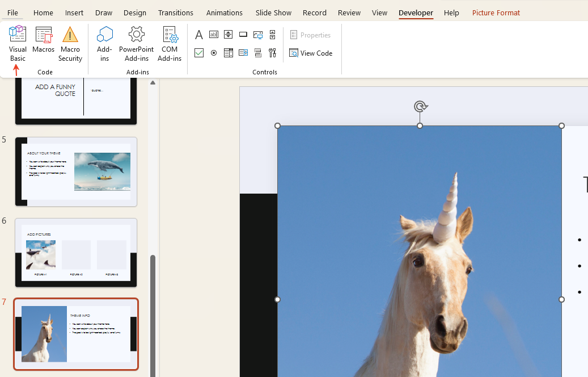The height and width of the screenshot is (377, 588).
Task: Insert a Text Box control
Action: coord(213,35)
